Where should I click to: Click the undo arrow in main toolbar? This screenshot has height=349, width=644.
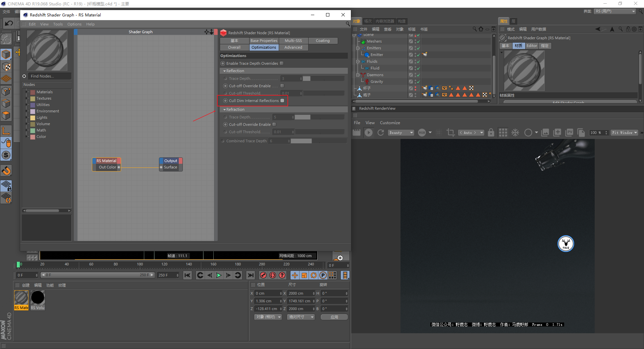click(9, 23)
